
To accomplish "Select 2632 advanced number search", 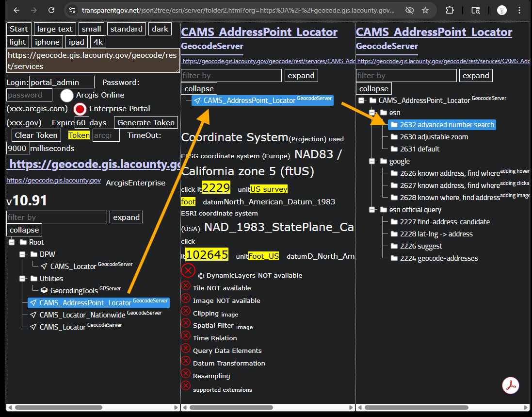I will tap(442, 125).
